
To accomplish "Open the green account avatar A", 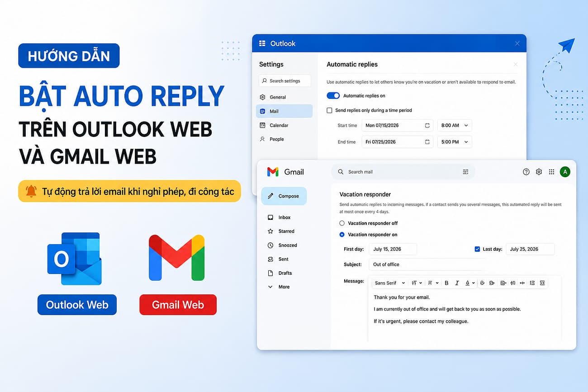I will (565, 172).
